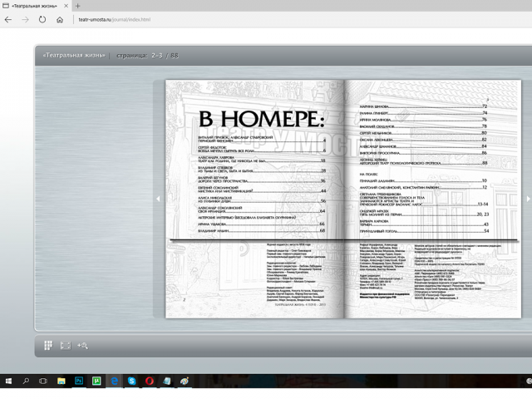Click the «В НОМЕРЕ:» heading
532x399 pixels.
[262, 119]
